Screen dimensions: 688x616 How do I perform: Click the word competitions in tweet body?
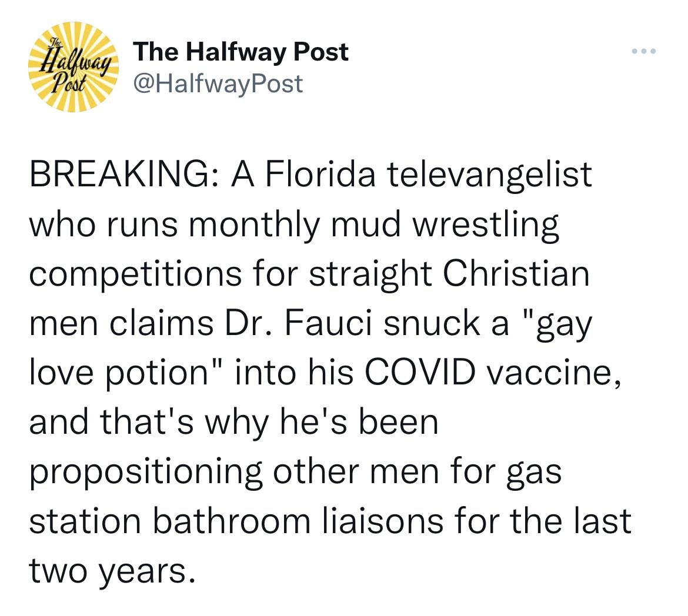(136, 275)
